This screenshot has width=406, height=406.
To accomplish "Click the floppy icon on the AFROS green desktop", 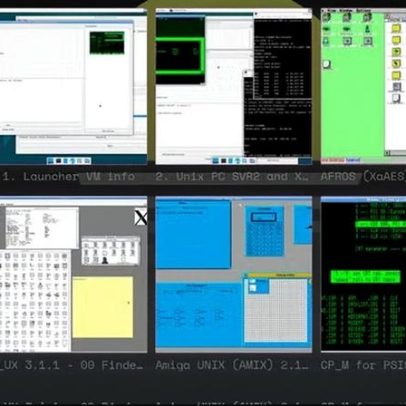I will [327, 64].
